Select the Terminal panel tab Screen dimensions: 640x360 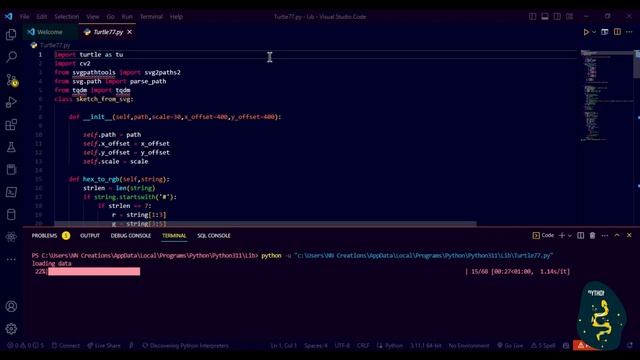click(x=174, y=236)
